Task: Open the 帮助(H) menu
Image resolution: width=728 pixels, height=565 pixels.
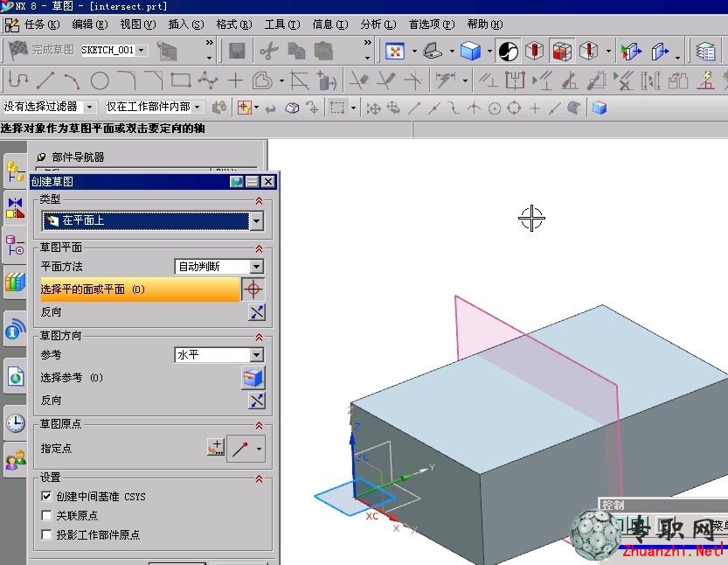Action: (485, 24)
